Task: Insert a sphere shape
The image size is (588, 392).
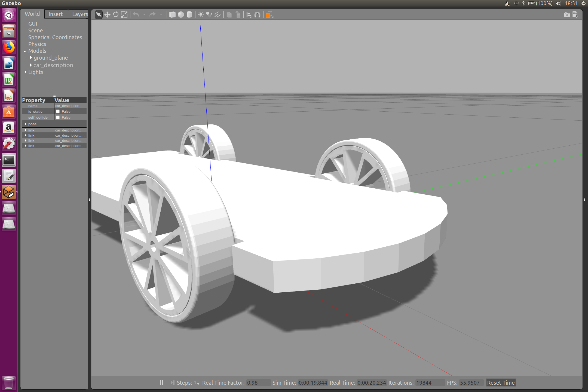Action: (x=181, y=15)
